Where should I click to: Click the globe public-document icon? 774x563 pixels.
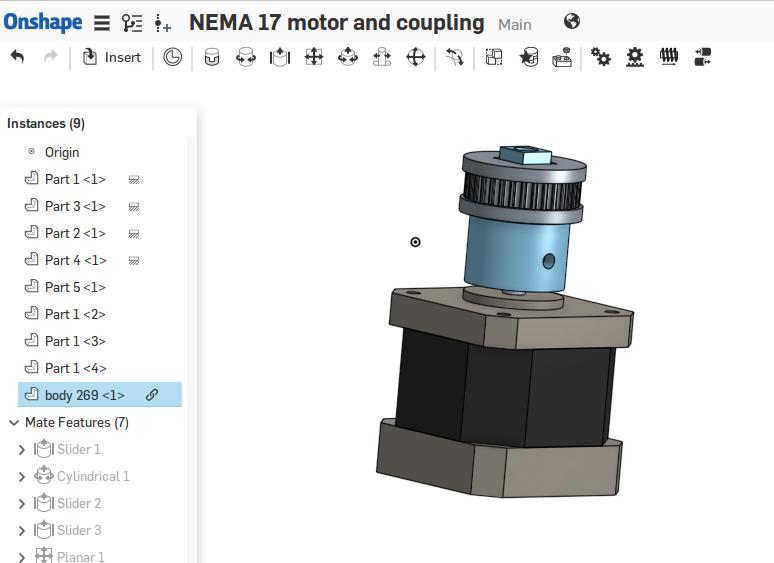[x=572, y=21]
